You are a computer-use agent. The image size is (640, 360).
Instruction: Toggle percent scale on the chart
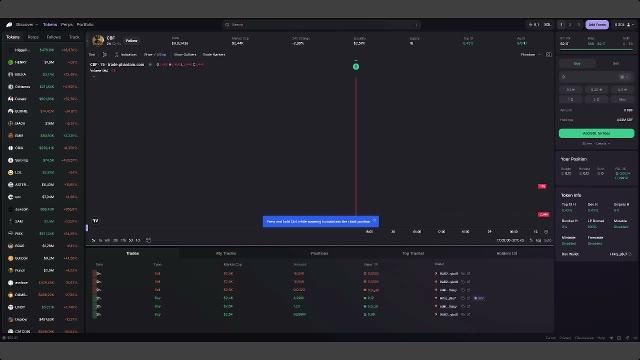point(531,241)
